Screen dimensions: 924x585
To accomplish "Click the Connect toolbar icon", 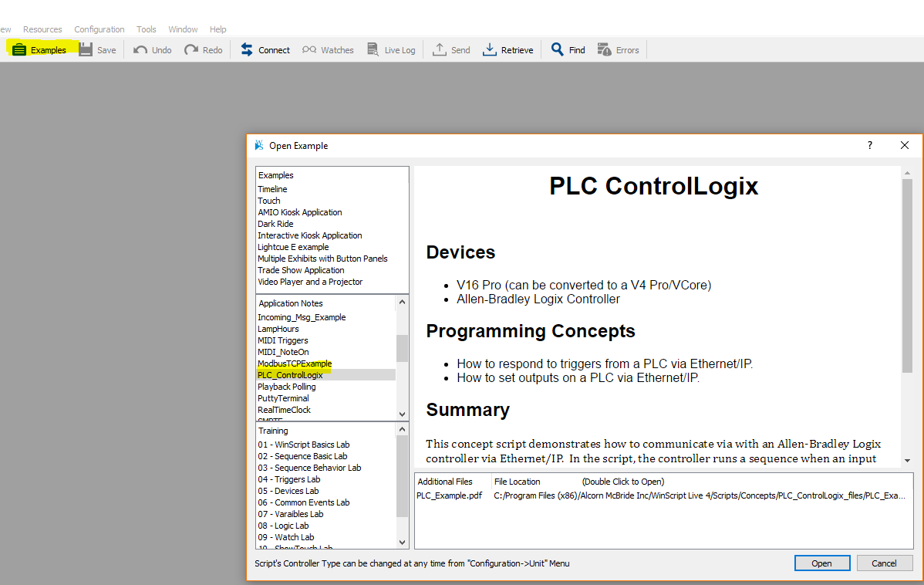I will click(247, 50).
